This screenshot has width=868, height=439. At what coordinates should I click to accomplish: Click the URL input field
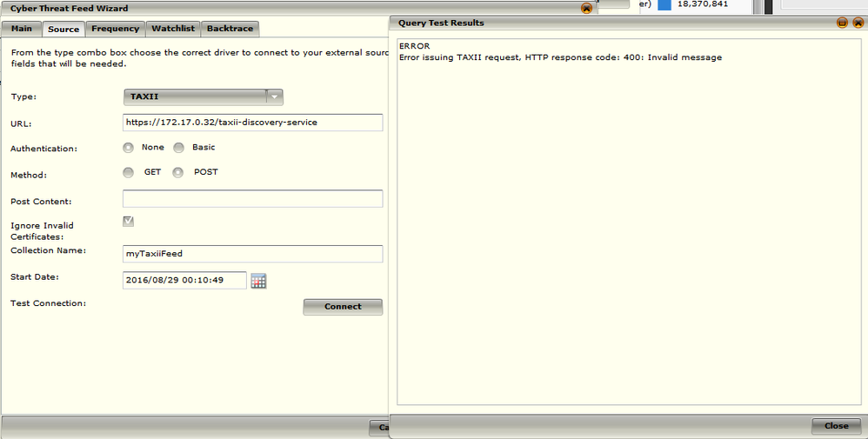pos(252,123)
